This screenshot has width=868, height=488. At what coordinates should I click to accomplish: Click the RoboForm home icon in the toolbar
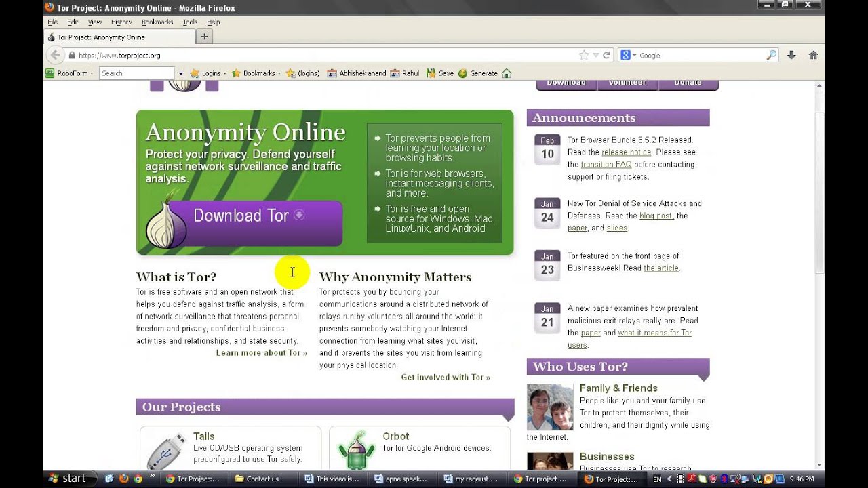(x=507, y=73)
